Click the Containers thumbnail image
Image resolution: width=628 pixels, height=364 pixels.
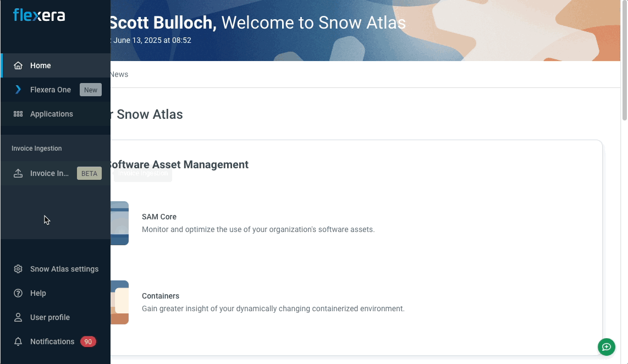coord(120,302)
